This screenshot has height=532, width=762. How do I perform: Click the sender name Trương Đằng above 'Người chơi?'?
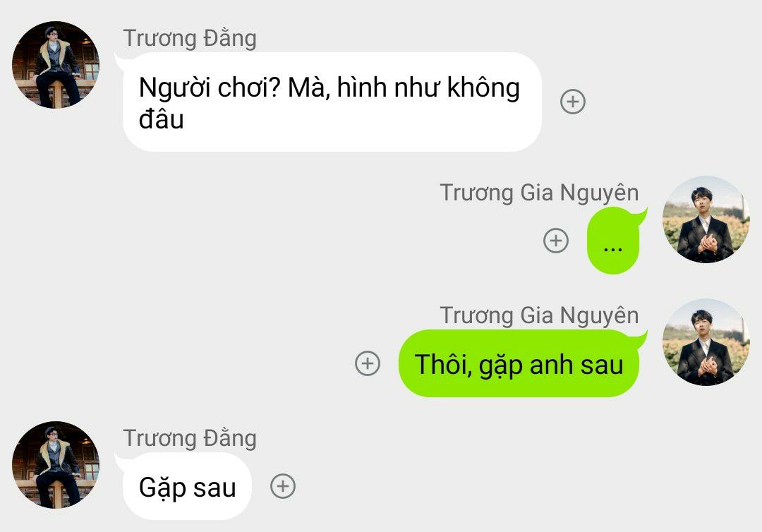click(190, 39)
